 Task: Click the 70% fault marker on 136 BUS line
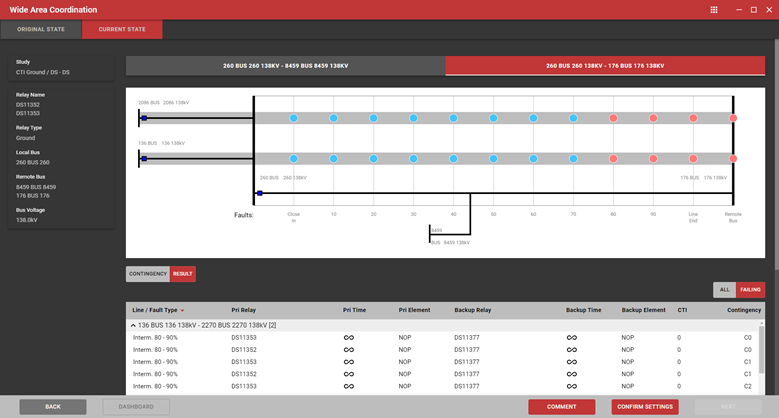(x=573, y=159)
